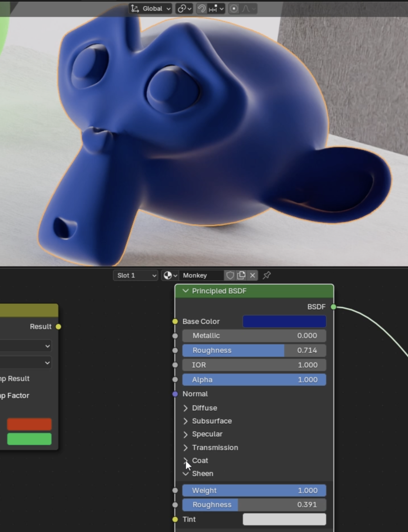Toggle the pin icon in node editor
Screen dimensions: 408x532
[267, 276]
